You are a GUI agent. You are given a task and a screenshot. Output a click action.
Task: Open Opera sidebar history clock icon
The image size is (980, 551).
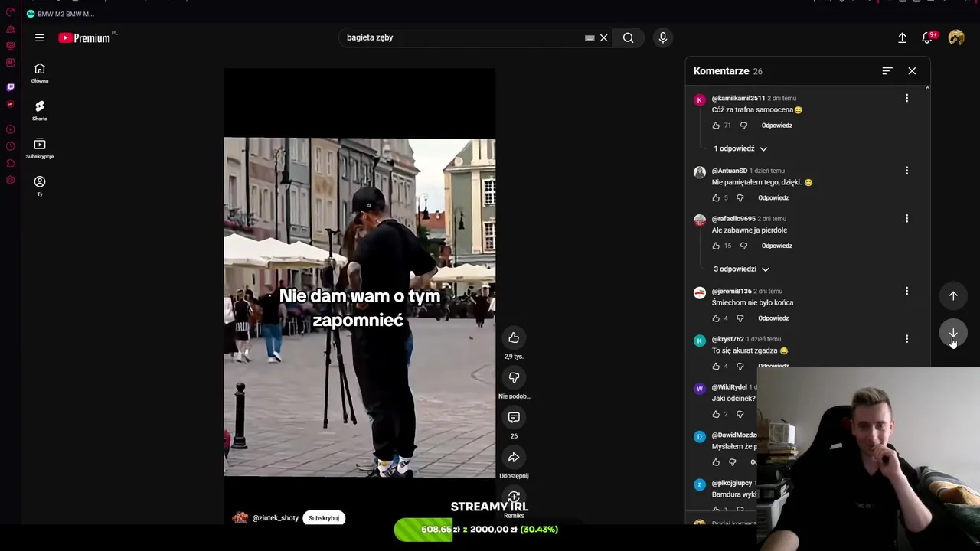(x=10, y=146)
